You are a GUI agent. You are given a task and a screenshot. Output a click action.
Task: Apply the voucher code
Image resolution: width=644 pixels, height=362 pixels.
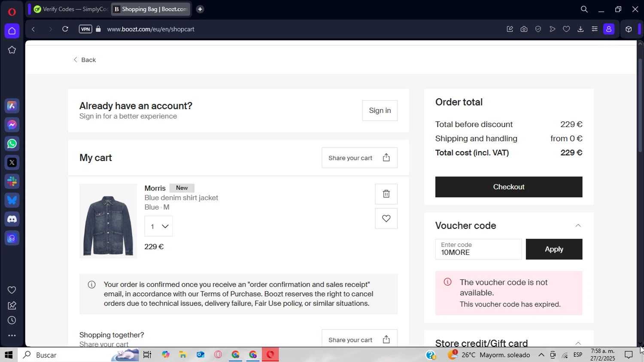(554, 249)
